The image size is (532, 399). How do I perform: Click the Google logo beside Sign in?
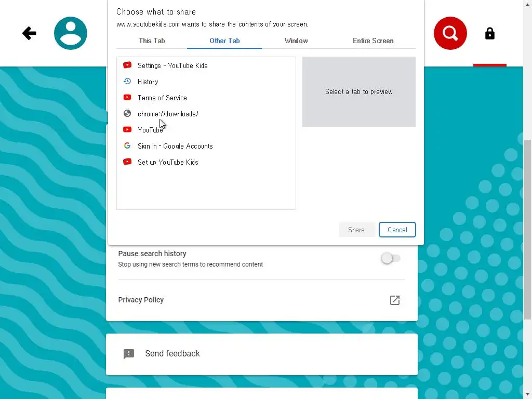[127, 145]
